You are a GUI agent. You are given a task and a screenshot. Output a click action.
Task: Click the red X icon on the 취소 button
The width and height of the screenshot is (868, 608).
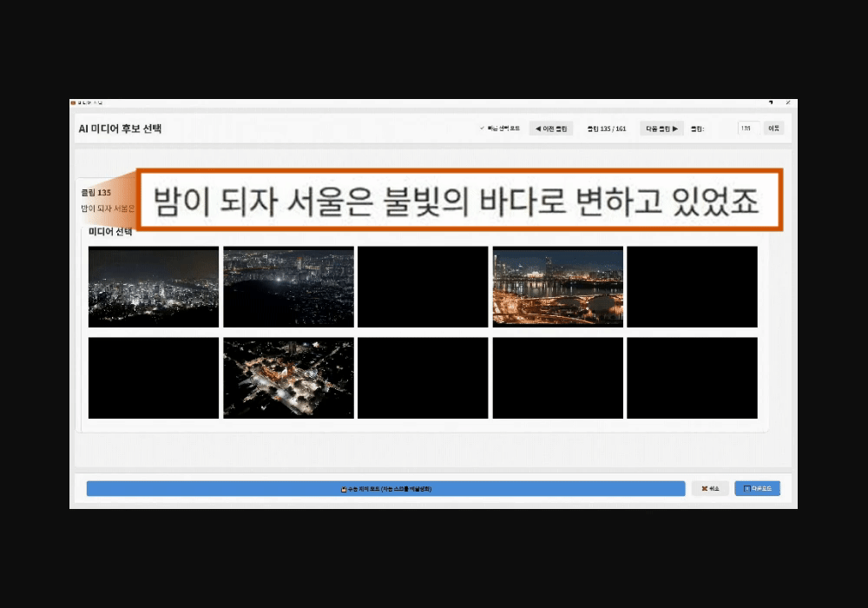[704, 488]
